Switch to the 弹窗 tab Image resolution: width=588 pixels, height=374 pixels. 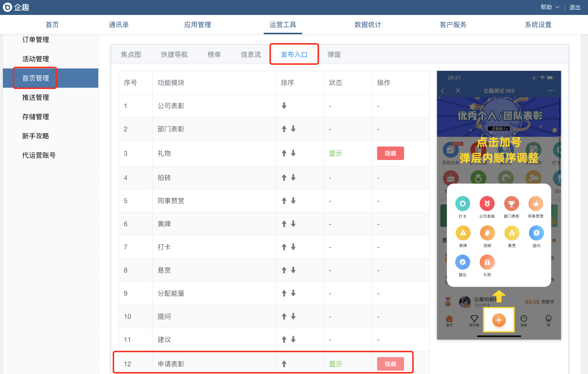tap(334, 54)
